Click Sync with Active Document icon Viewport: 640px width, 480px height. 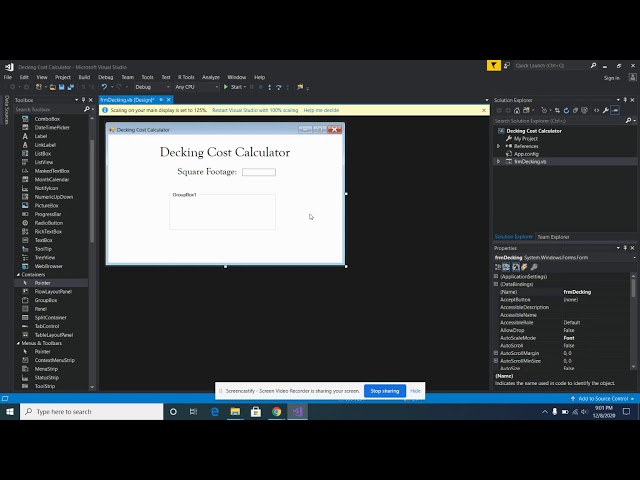pyautogui.click(x=557, y=110)
